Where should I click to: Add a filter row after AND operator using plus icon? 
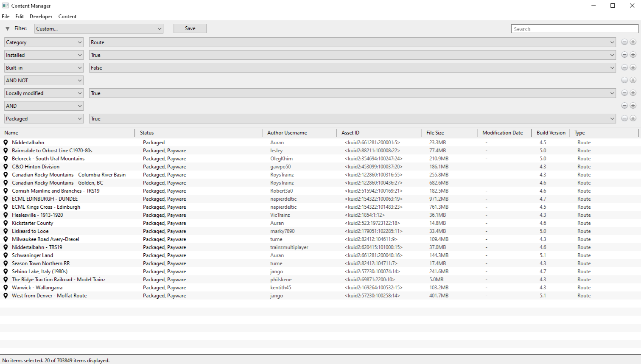[633, 106]
